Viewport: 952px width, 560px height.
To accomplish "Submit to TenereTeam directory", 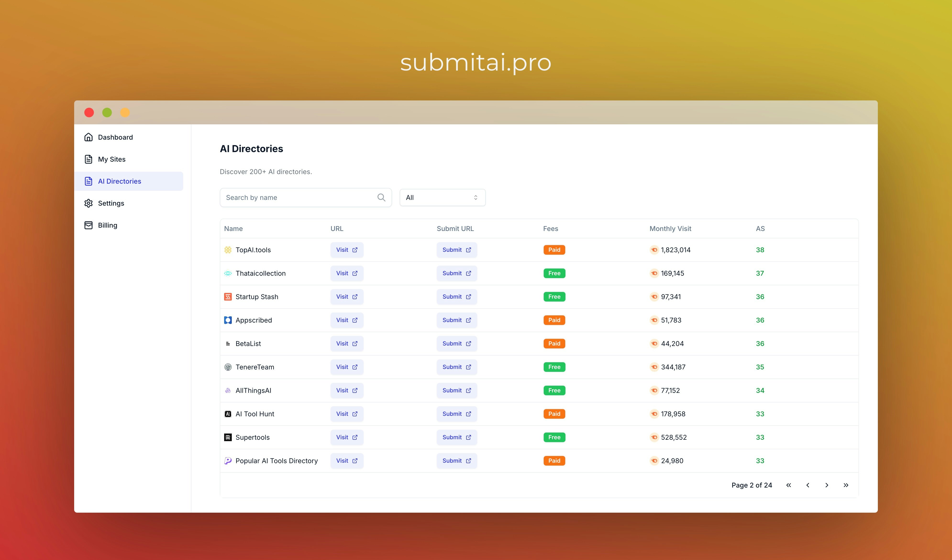I will pyautogui.click(x=457, y=367).
